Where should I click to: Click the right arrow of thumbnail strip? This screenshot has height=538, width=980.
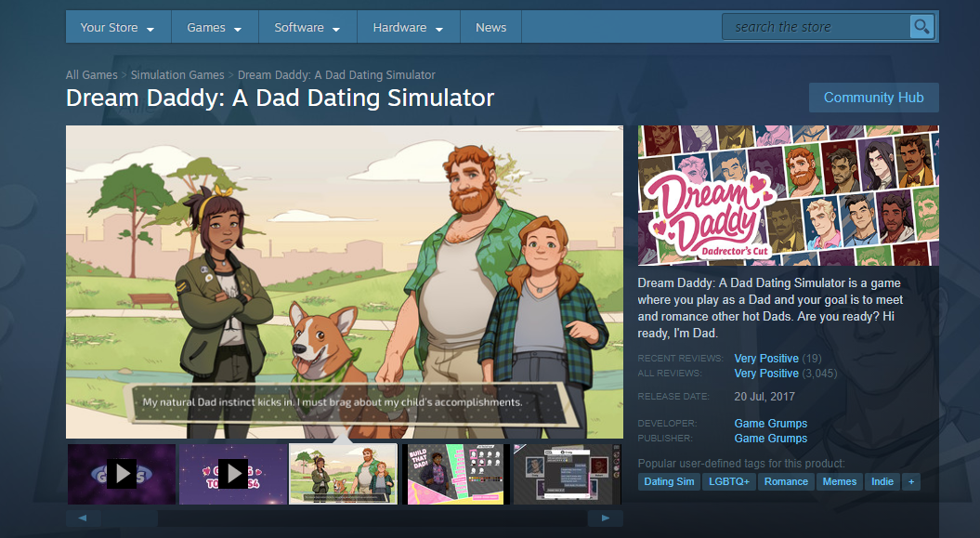tap(605, 518)
